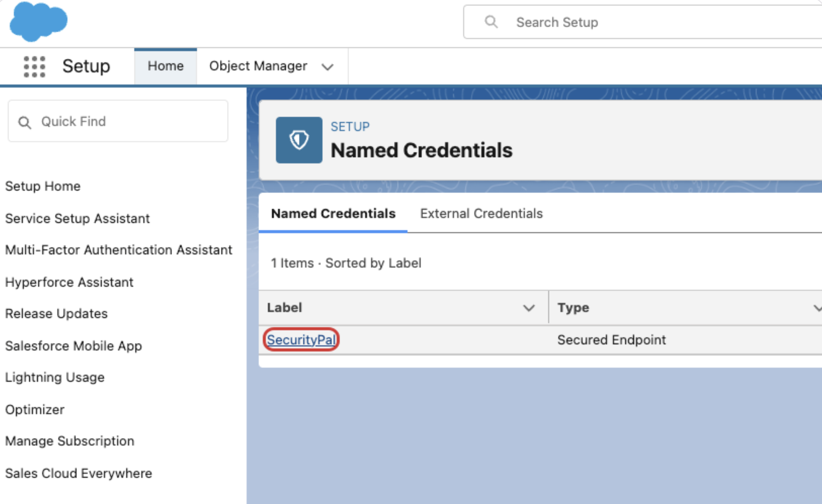Open Service Setup Assistant
Image resolution: width=822 pixels, height=504 pixels.
click(77, 218)
